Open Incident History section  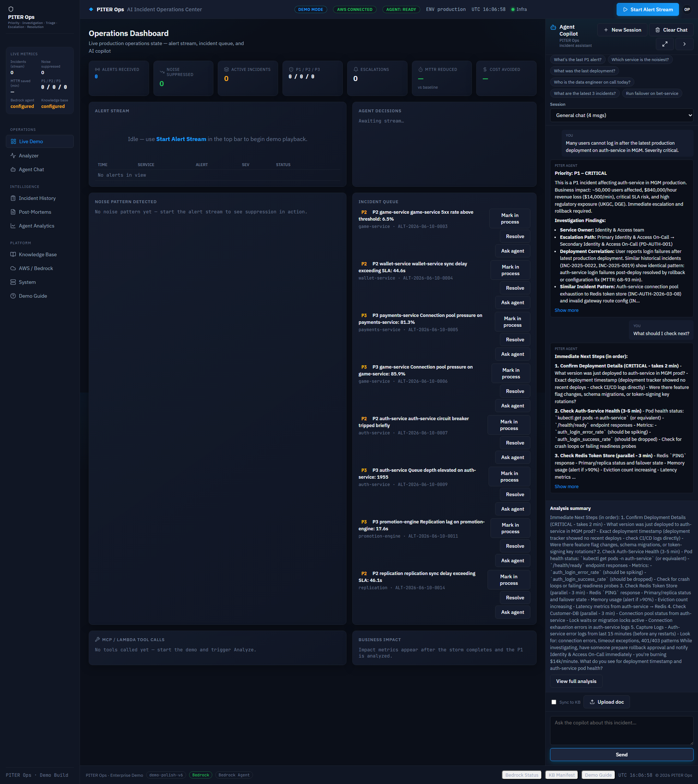[x=40, y=198]
